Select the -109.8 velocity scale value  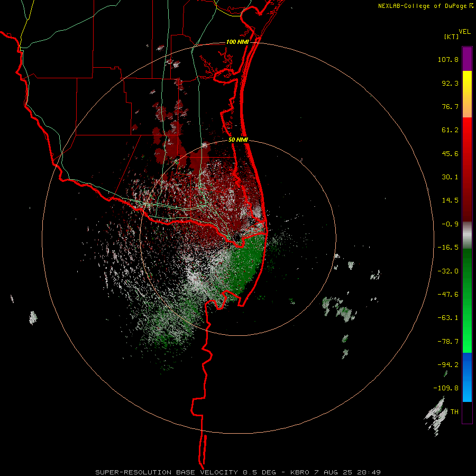[x=446, y=388]
